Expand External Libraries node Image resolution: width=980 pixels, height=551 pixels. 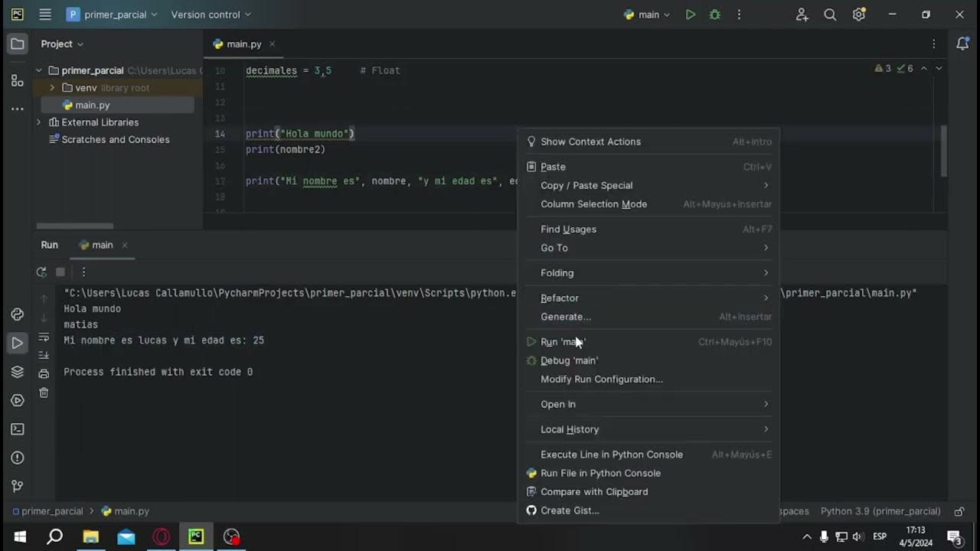click(39, 122)
